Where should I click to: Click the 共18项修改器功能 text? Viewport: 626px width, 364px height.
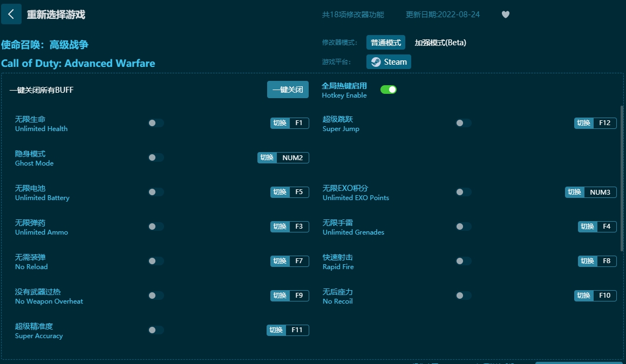353,15
